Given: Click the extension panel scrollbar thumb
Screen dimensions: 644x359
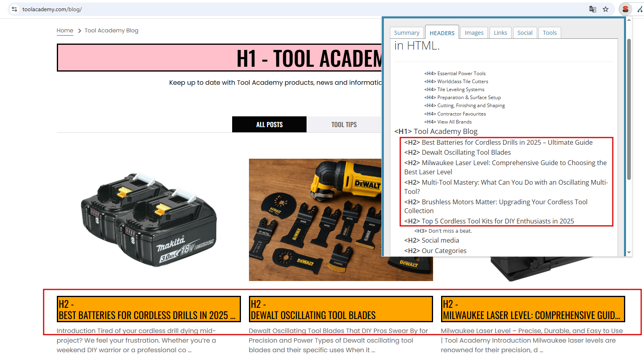Looking at the screenshot, I should pyautogui.click(x=629, y=109).
